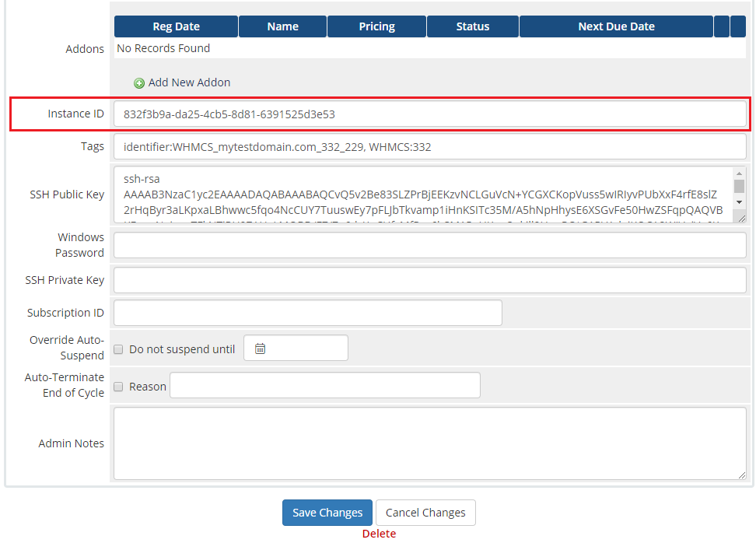Click the Admin Notes label
The height and width of the screenshot is (543, 756).
pos(71,443)
